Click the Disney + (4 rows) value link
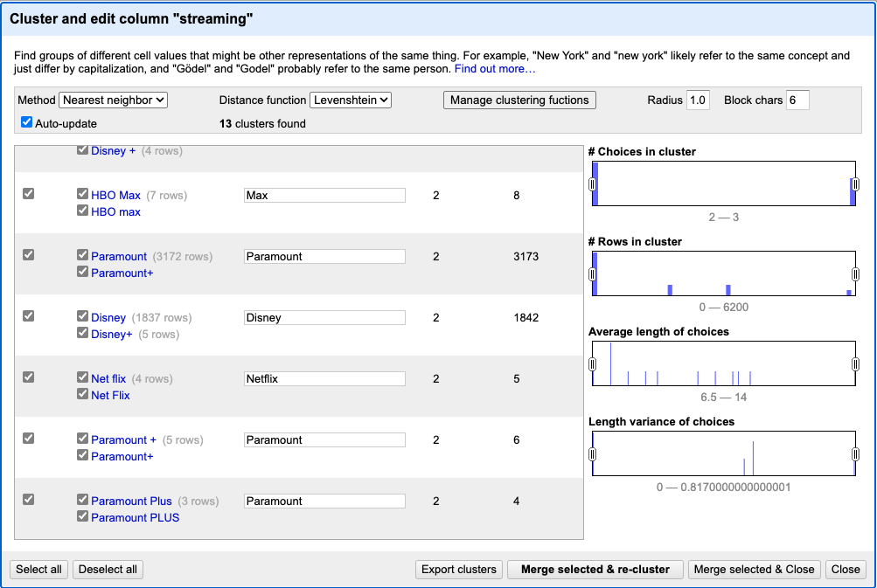877x588 pixels. point(114,151)
